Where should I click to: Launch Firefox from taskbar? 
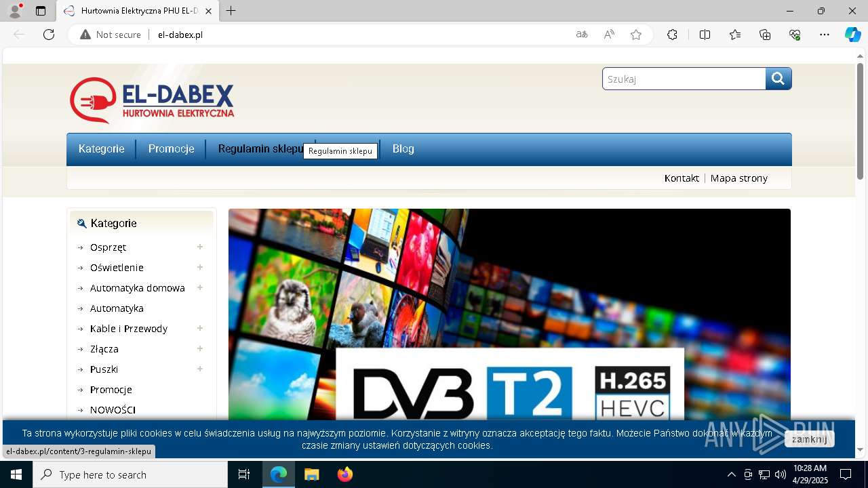[x=344, y=474]
